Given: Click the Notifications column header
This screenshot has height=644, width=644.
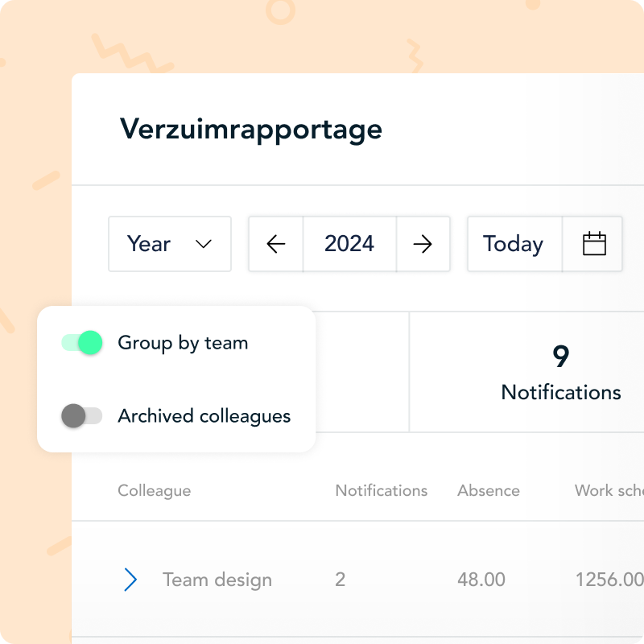Looking at the screenshot, I should [382, 490].
